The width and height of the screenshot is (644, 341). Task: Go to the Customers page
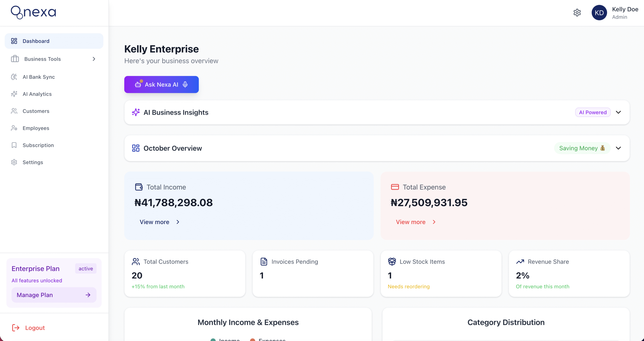coord(36,111)
